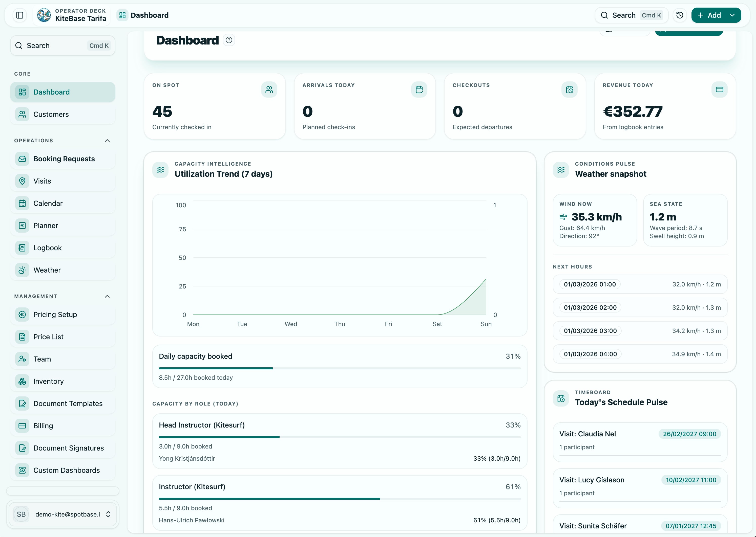The image size is (756, 537).
Task: Click the Capacity Intelligence wave icon
Action: coord(160,170)
